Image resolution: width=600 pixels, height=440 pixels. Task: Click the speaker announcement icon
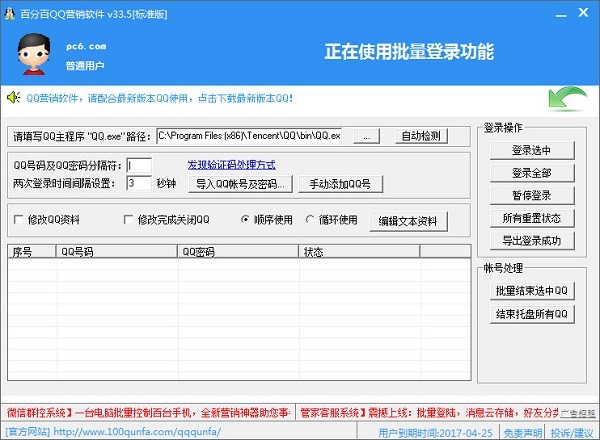pos(14,98)
